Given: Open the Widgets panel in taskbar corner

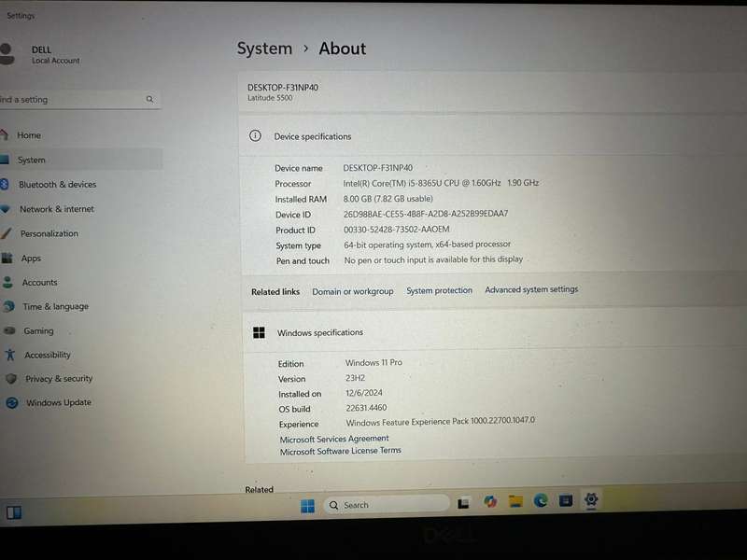Looking at the screenshot, I should coord(14,512).
